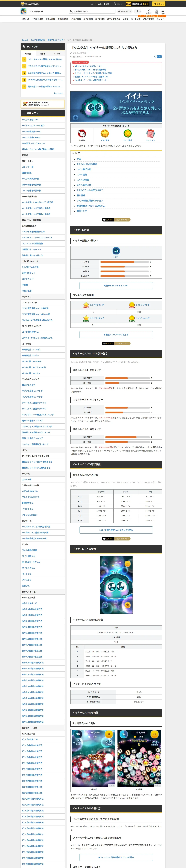Jump to 評価 in table of contents
Viewport: 186px width, 868px height.
pos(79,159)
